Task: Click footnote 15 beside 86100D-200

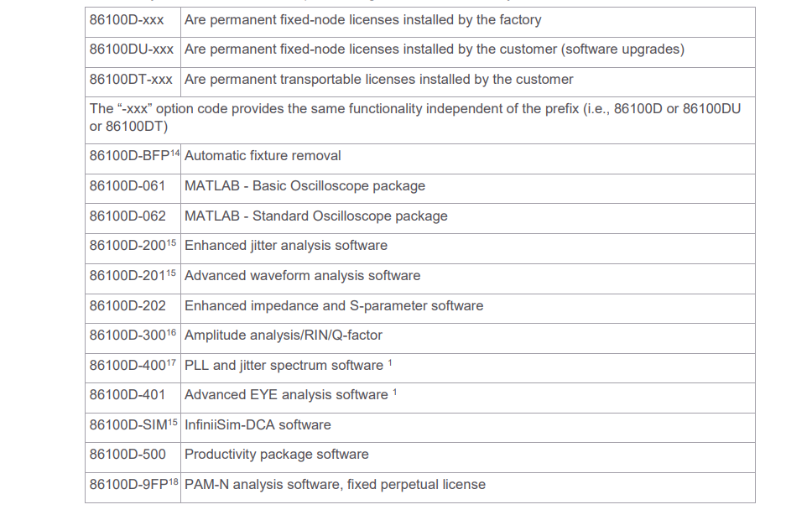Action: [x=171, y=242]
